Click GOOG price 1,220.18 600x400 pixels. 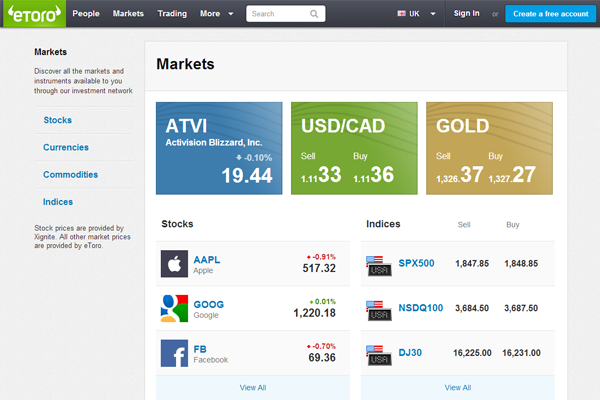click(315, 313)
